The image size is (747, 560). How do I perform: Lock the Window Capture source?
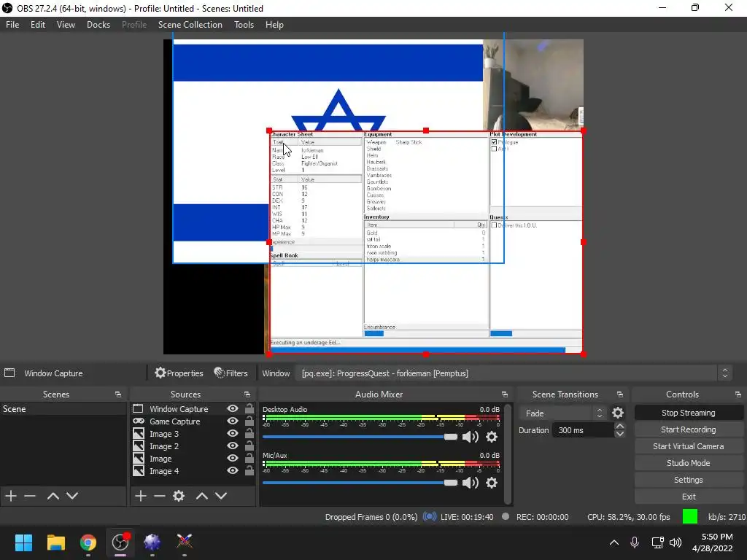[x=249, y=408]
